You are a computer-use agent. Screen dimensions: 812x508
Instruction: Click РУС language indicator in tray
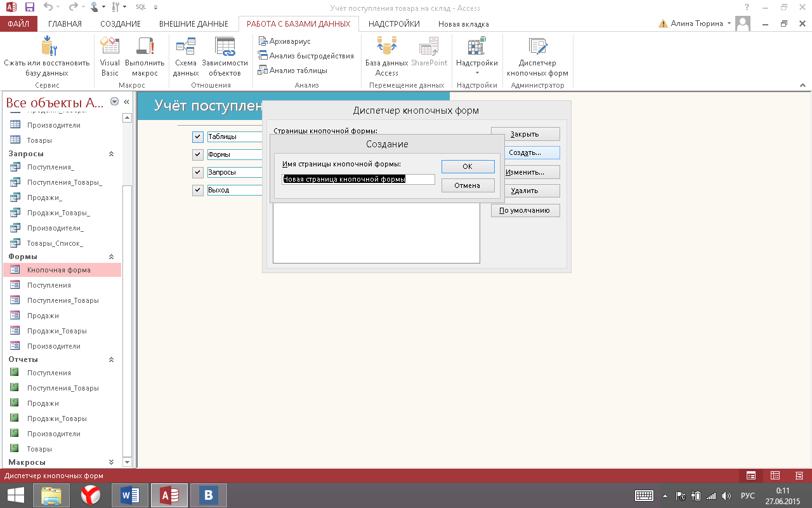[x=748, y=496]
